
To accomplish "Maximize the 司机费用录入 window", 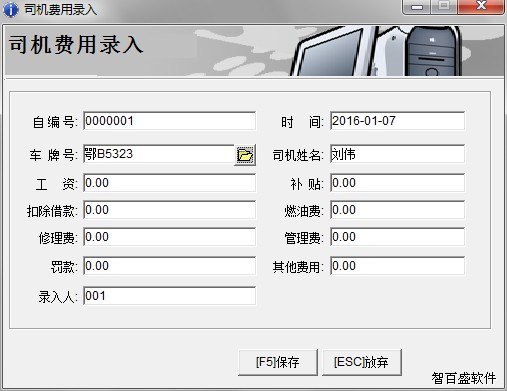I will coord(444,7).
